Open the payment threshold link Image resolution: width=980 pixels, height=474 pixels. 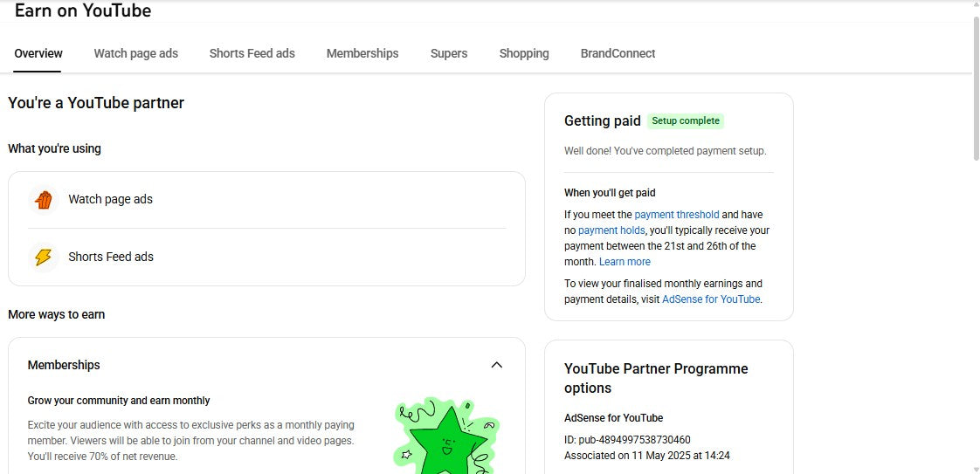[x=676, y=215]
